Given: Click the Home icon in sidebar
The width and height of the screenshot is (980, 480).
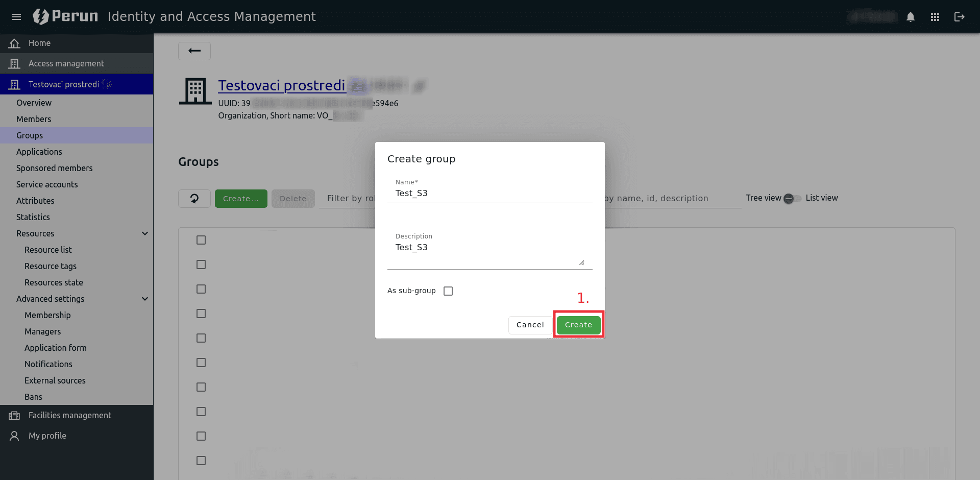Looking at the screenshot, I should coord(14,43).
